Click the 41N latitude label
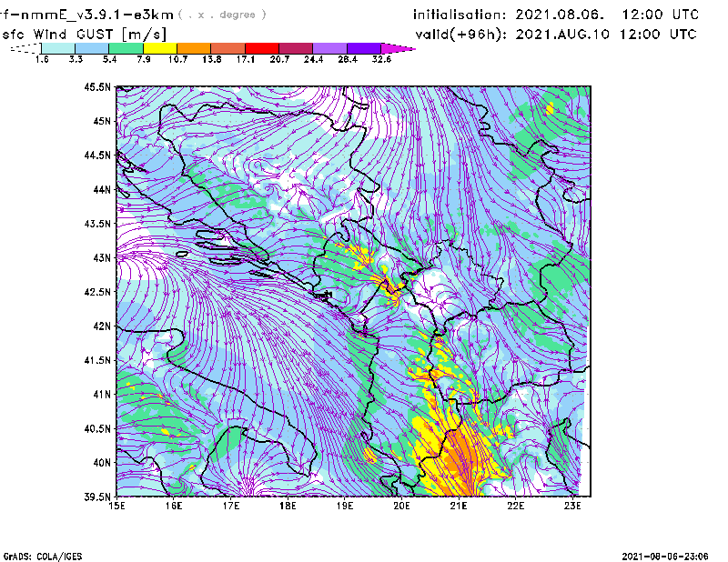 (x=102, y=395)
